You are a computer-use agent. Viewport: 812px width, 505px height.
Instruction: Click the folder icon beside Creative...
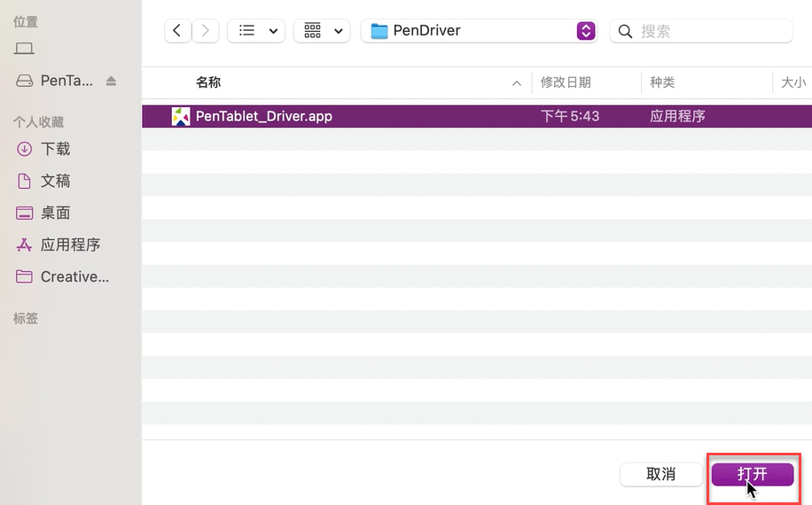[x=24, y=276]
